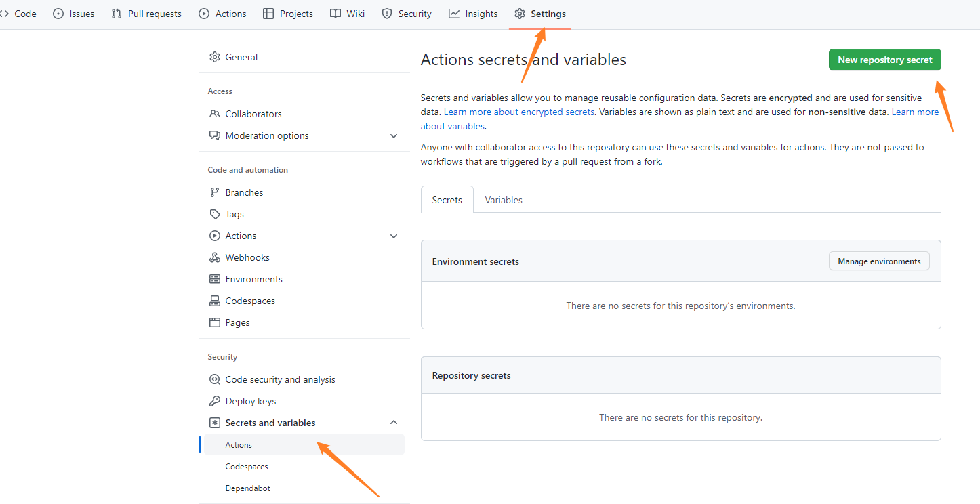This screenshot has height=504, width=980.
Task: Click the Branches git-branch icon
Action: click(x=215, y=192)
